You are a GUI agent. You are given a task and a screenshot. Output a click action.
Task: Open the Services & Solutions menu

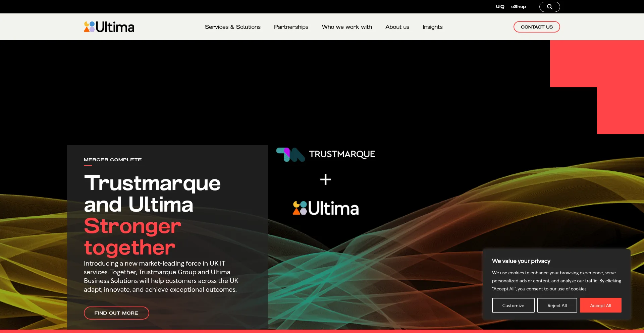(232, 27)
